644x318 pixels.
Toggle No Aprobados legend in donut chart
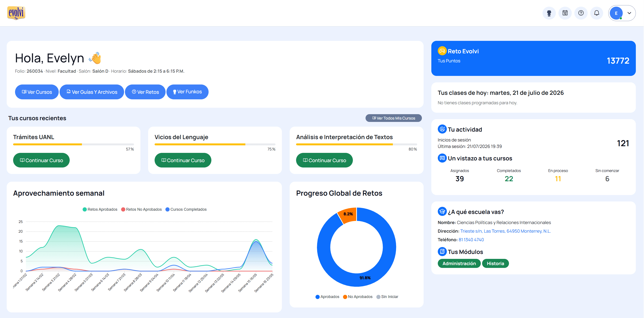coord(358,297)
